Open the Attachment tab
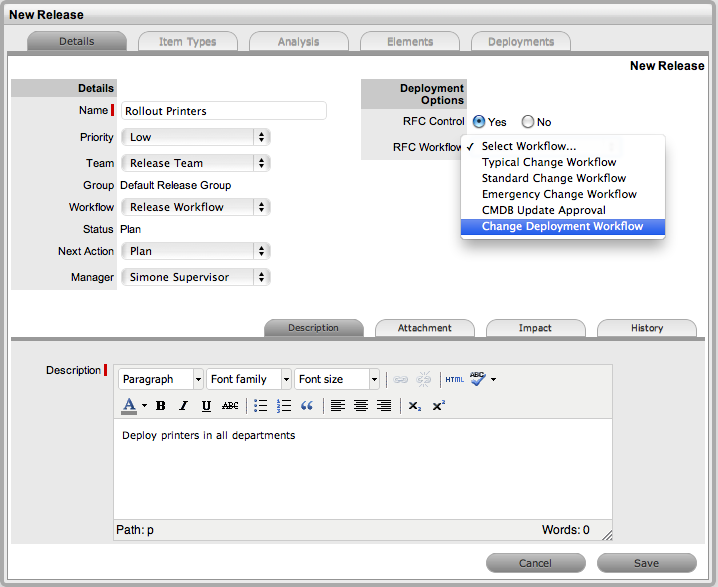This screenshot has width=718, height=587. tap(425, 328)
